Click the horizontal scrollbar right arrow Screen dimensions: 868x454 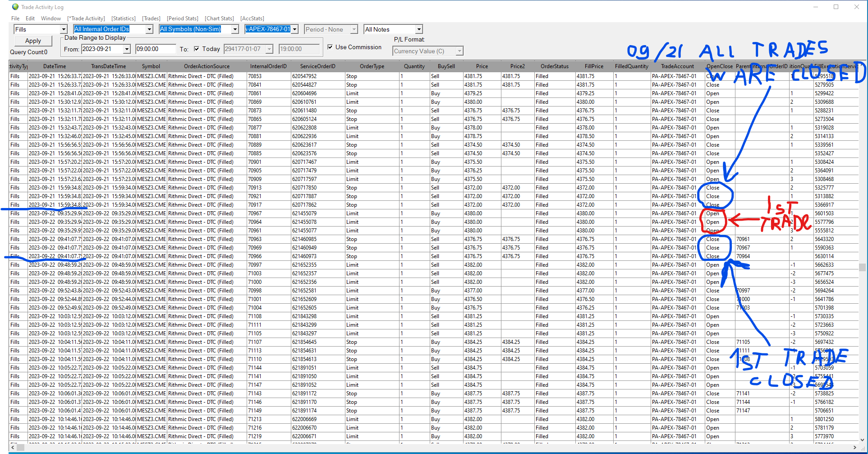coord(854,447)
